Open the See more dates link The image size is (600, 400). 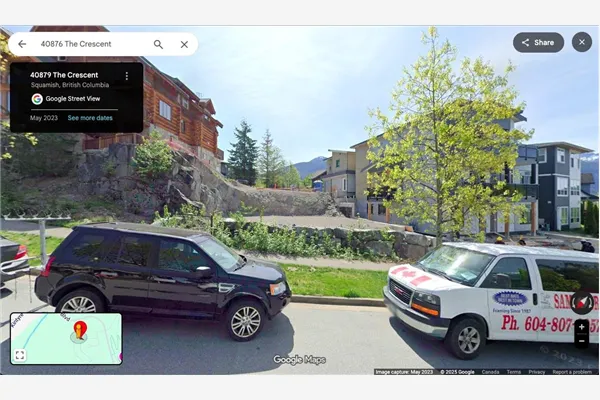(x=90, y=118)
